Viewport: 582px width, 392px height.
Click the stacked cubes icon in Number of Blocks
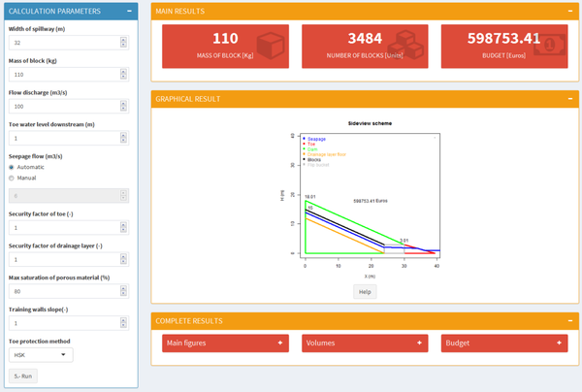tap(406, 46)
